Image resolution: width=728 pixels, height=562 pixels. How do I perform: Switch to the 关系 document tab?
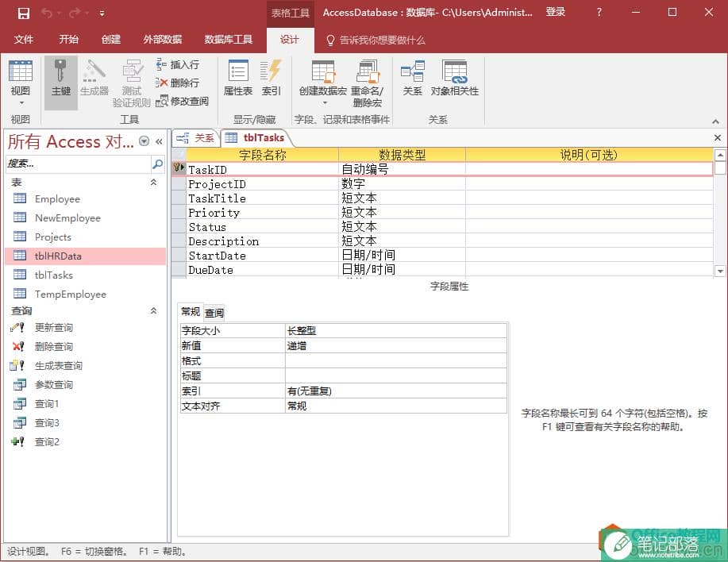[x=195, y=138]
